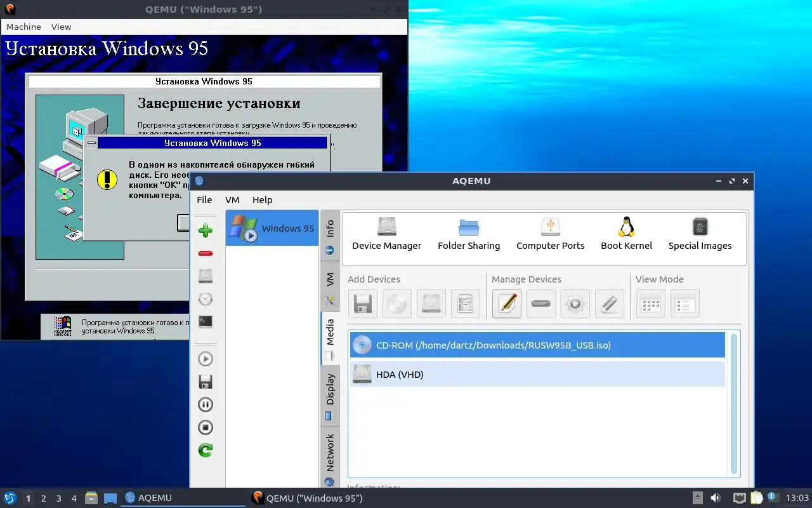Click the 13:03 clock in taskbar
Screen dimensions: 812x508
[797, 498]
